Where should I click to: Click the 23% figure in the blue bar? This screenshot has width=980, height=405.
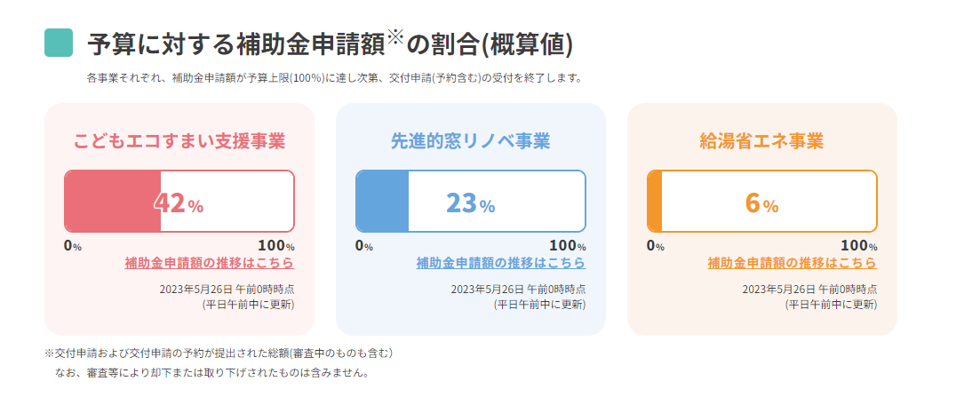471,203
